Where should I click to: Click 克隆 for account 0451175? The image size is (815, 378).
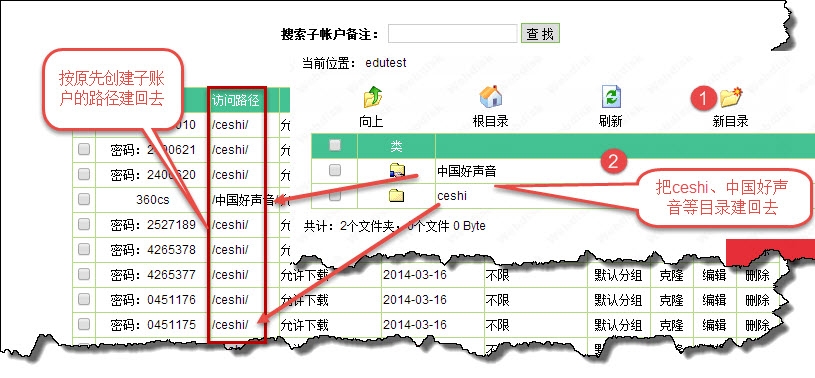pyautogui.click(x=671, y=325)
